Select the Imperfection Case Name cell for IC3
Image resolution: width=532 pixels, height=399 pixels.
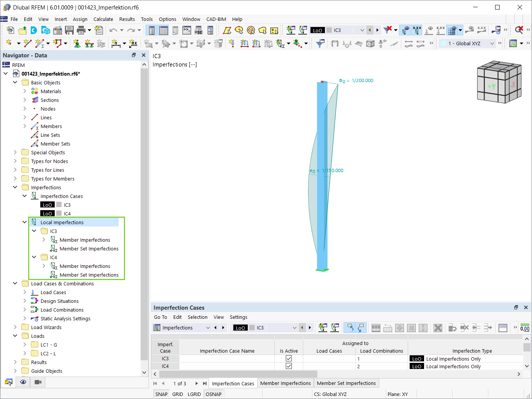[227, 358]
